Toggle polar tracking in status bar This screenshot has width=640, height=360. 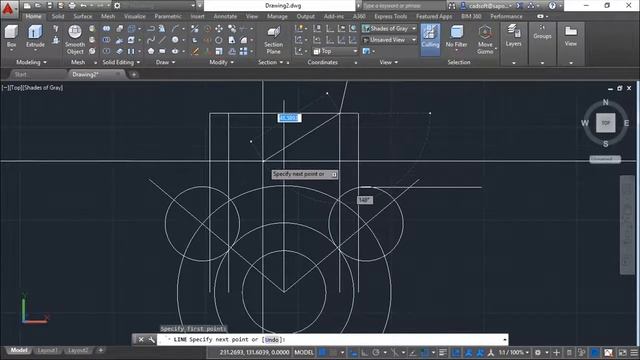point(376,352)
